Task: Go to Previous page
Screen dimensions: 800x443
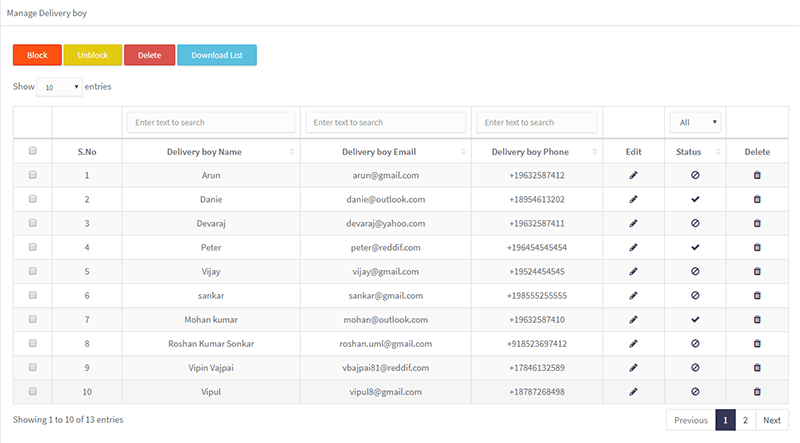Action: coord(691,420)
